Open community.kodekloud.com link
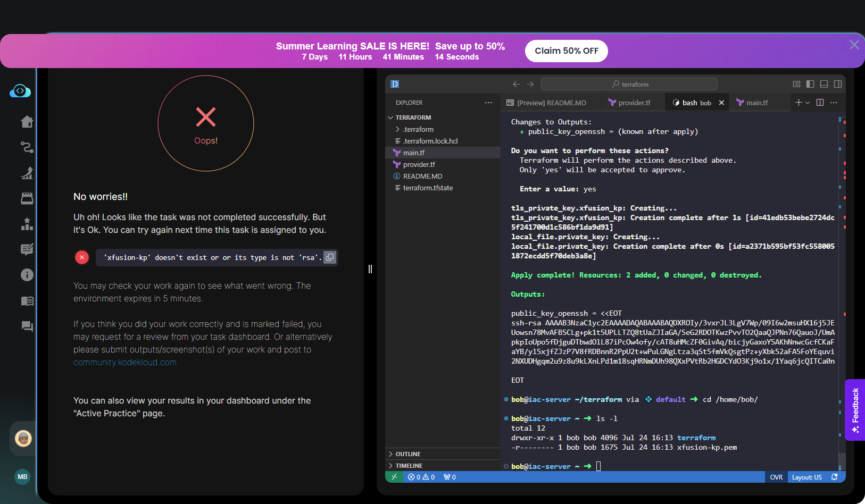The height and width of the screenshot is (504, 865). pos(125,363)
